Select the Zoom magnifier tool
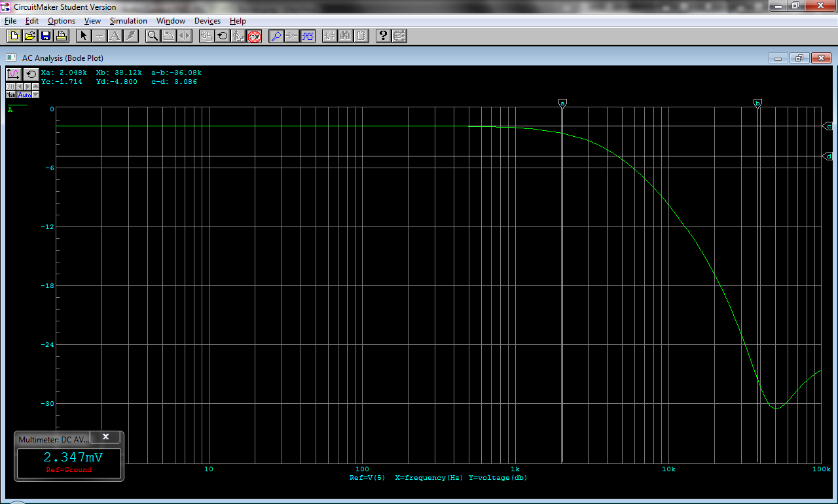 pyautogui.click(x=153, y=36)
